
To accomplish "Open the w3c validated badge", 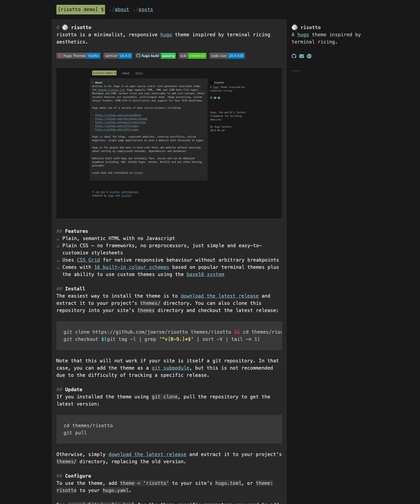I will [x=192, y=56].
